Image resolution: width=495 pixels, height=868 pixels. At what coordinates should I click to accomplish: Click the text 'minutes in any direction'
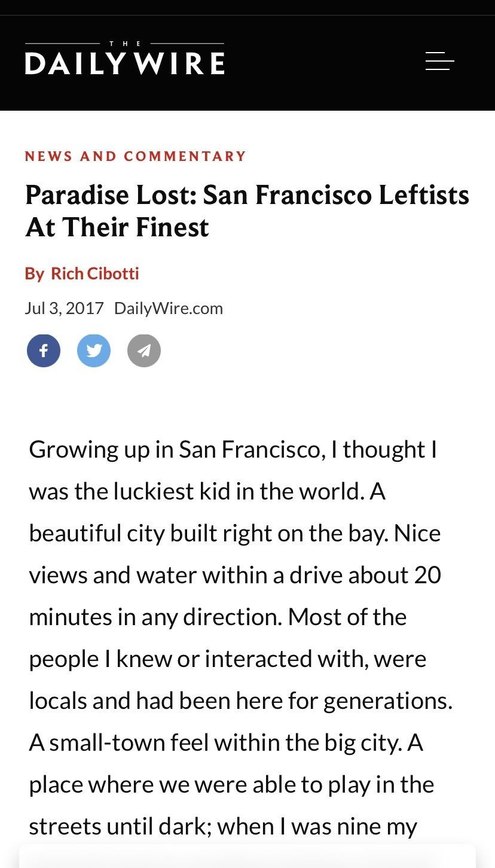coord(155,617)
